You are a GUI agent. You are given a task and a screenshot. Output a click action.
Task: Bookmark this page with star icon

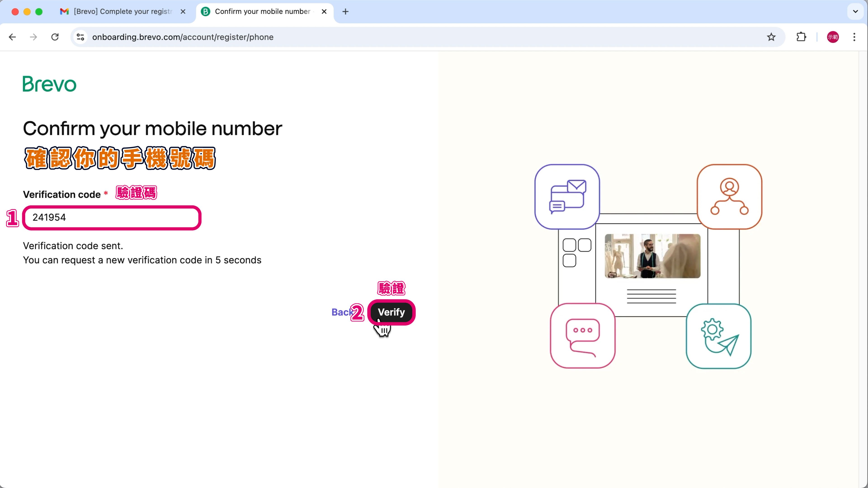(x=771, y=37)
